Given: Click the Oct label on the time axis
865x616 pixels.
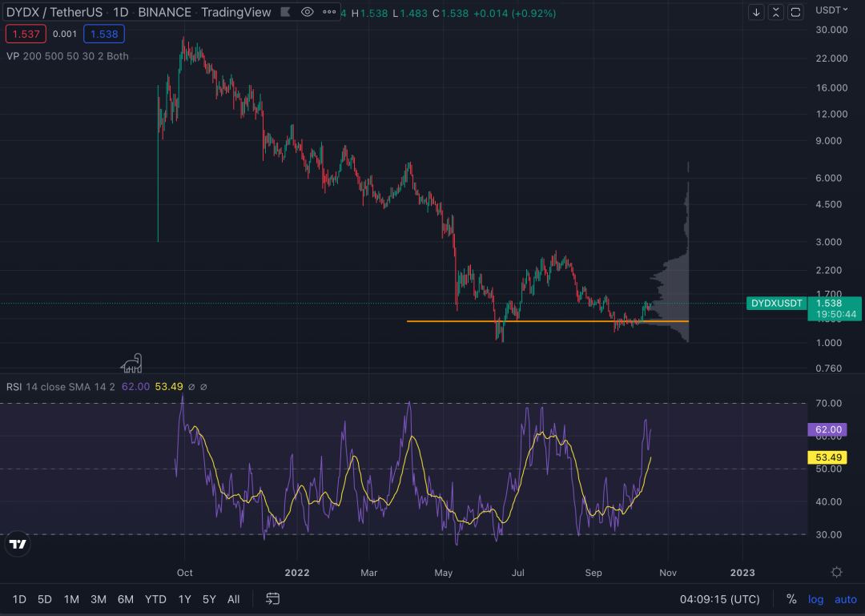Looking at the screenshot, I should point(185,573).
